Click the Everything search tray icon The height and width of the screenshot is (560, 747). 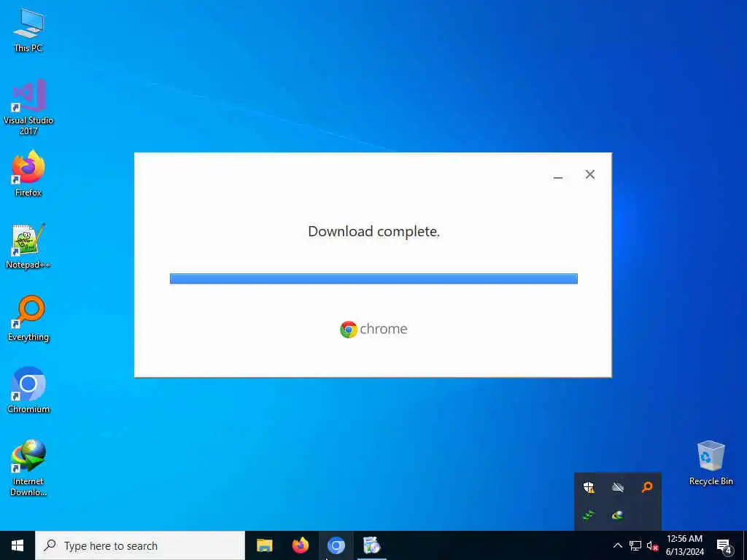[x=647, y=486]
